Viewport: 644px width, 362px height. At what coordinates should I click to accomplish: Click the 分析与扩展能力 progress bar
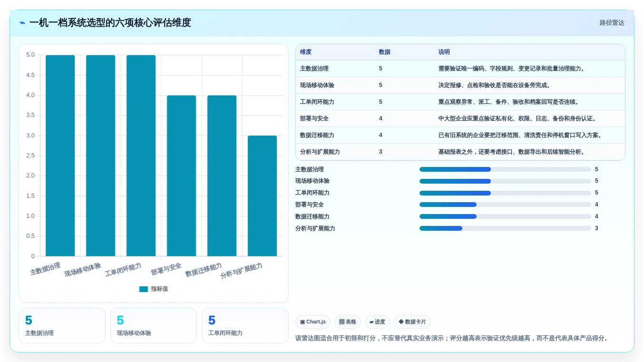(505, 228)
